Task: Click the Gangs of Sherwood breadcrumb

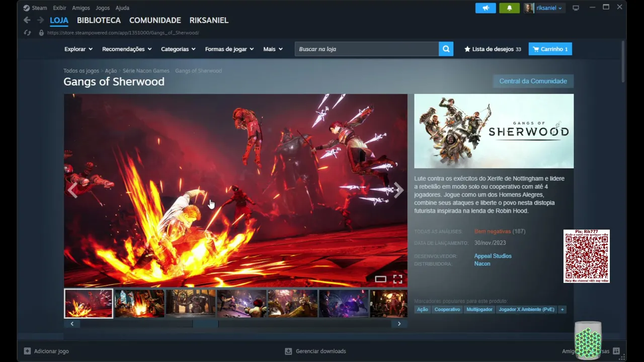Action: (198, 71)
